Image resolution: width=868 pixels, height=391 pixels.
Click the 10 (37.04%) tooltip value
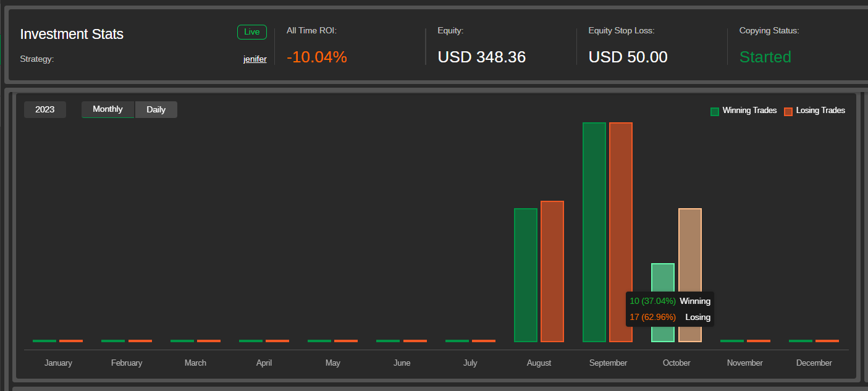653,301
